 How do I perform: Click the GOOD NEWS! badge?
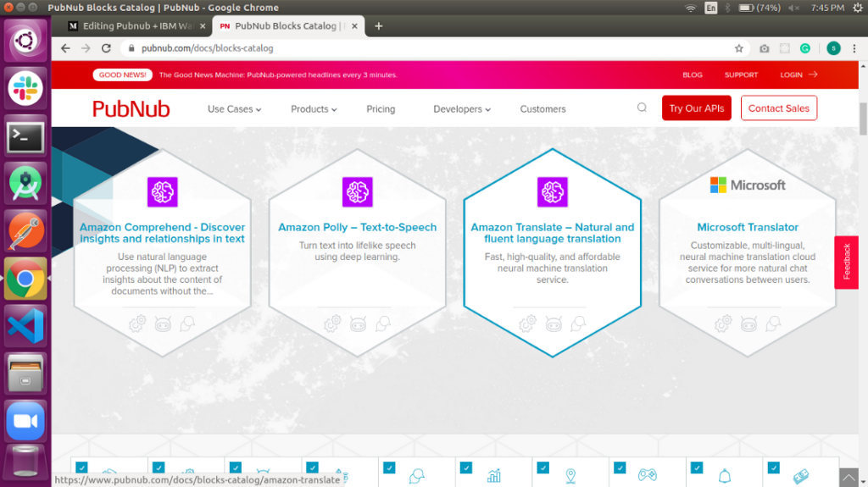click(122, 75)
